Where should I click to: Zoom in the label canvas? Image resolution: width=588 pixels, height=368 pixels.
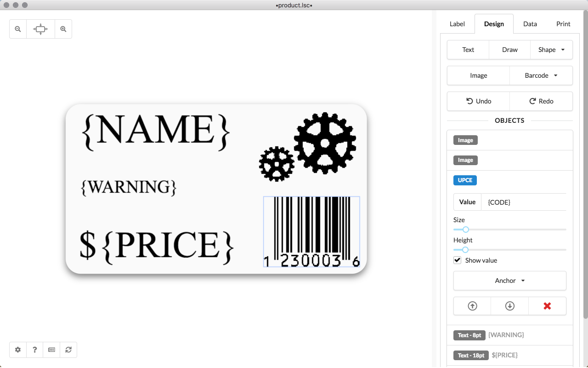pyautogui.click(x=63, y=29)
